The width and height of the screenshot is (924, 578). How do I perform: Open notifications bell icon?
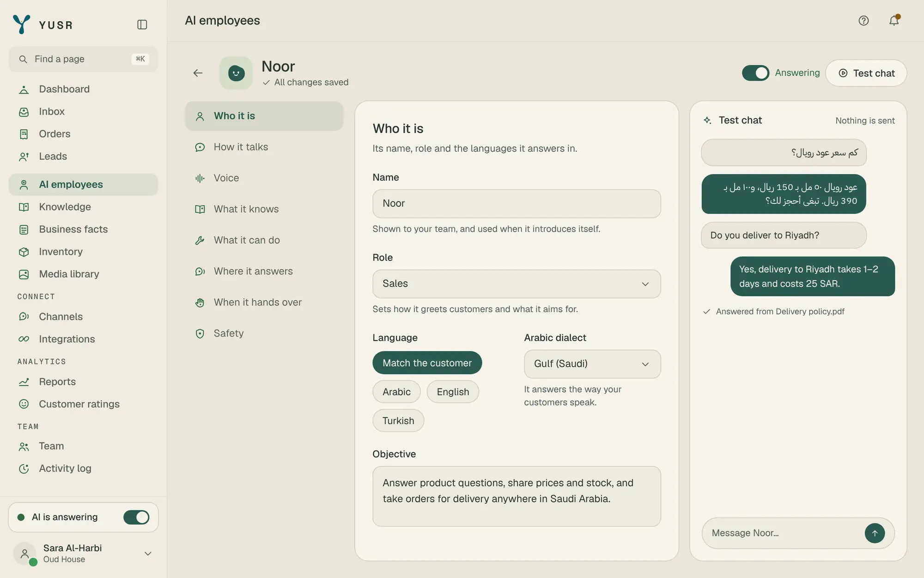[x=894, y=21]
